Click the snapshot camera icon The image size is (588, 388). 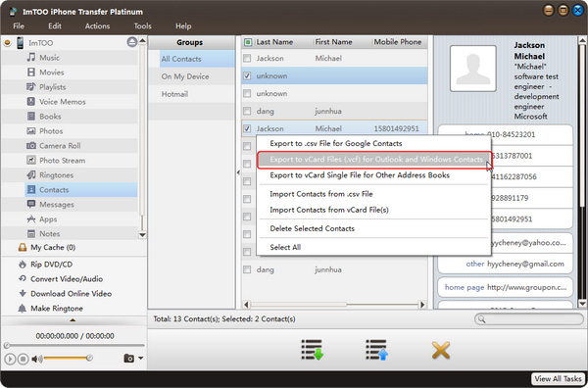pos(128,359)
